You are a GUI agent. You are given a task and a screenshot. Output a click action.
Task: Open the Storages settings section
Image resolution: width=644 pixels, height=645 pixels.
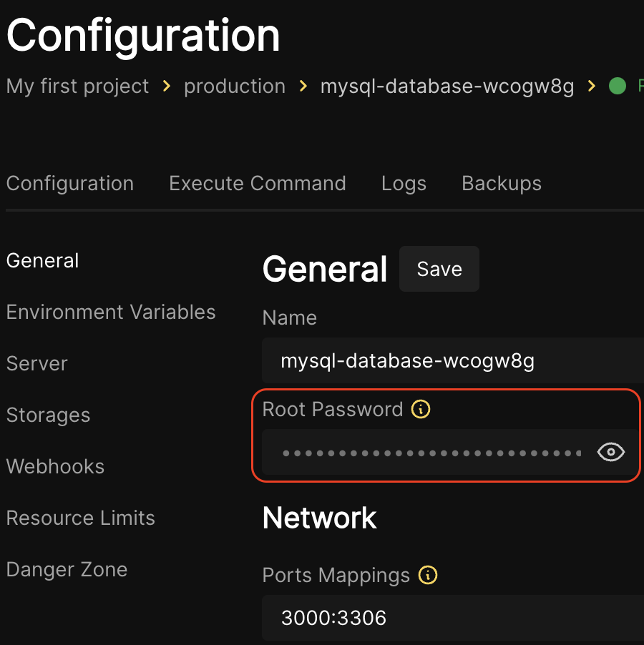tap(48, 415)
